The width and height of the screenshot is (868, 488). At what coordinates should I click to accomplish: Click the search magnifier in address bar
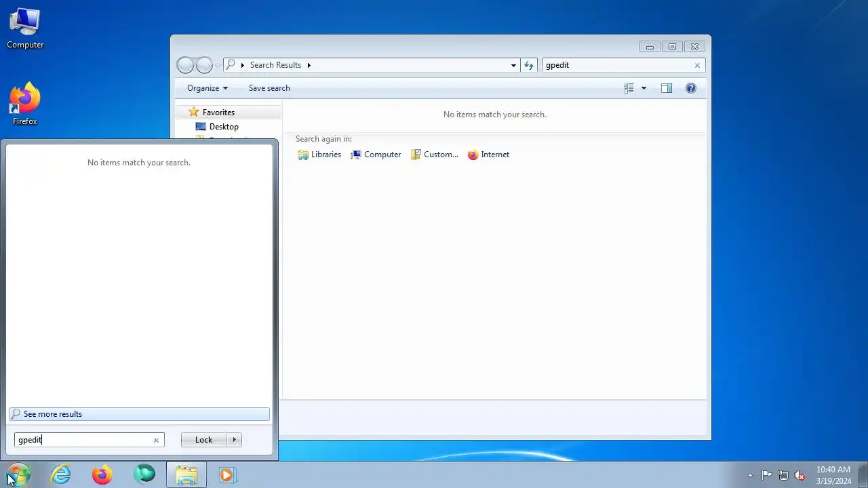pos(231,65)
